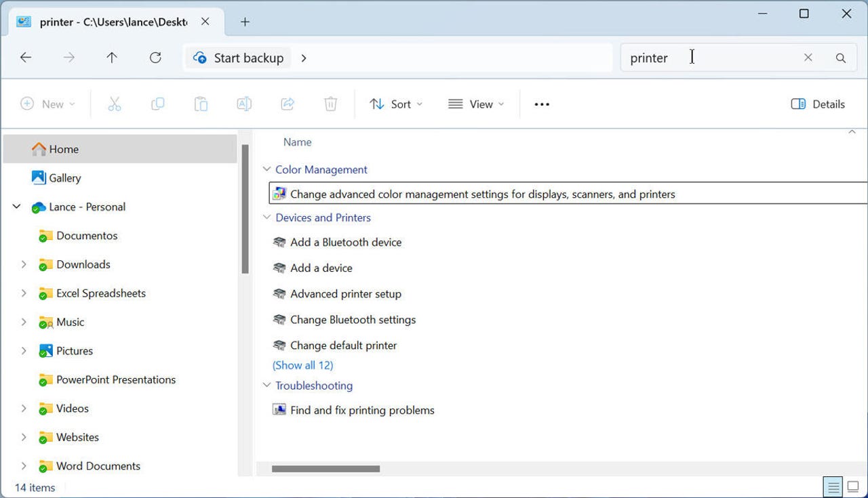Add a new tab
The width and height of the screenshot is (868, 498).
pos(245,22)
